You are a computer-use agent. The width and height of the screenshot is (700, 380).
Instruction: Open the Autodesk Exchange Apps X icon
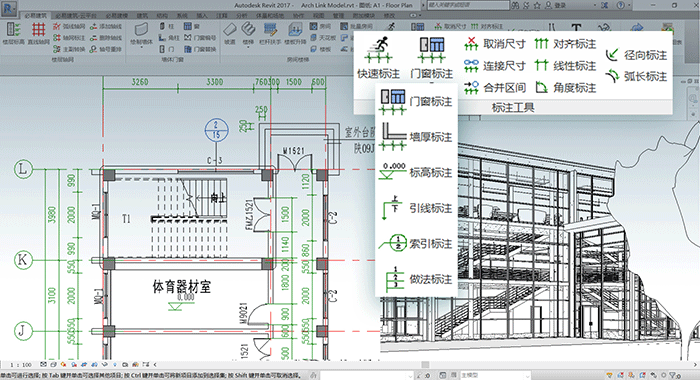click(x=604, y=5)
